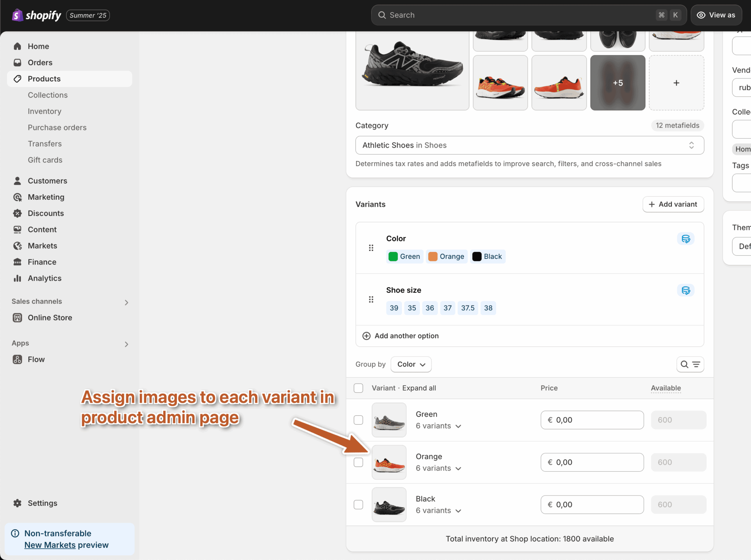This screenshot has width=751, height=560.
Task: Open the Discounts page
Action: 45,213
